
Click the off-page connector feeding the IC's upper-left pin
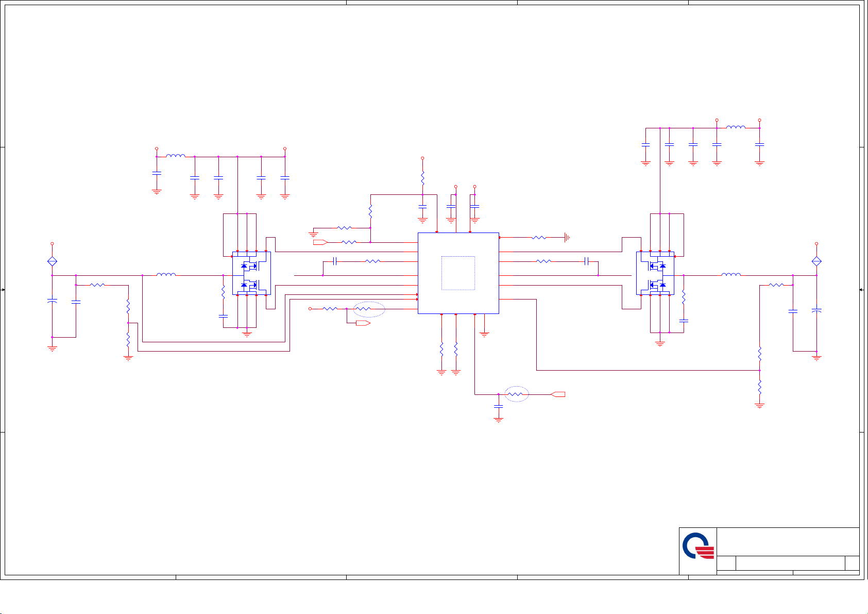[x=320, y=242]
